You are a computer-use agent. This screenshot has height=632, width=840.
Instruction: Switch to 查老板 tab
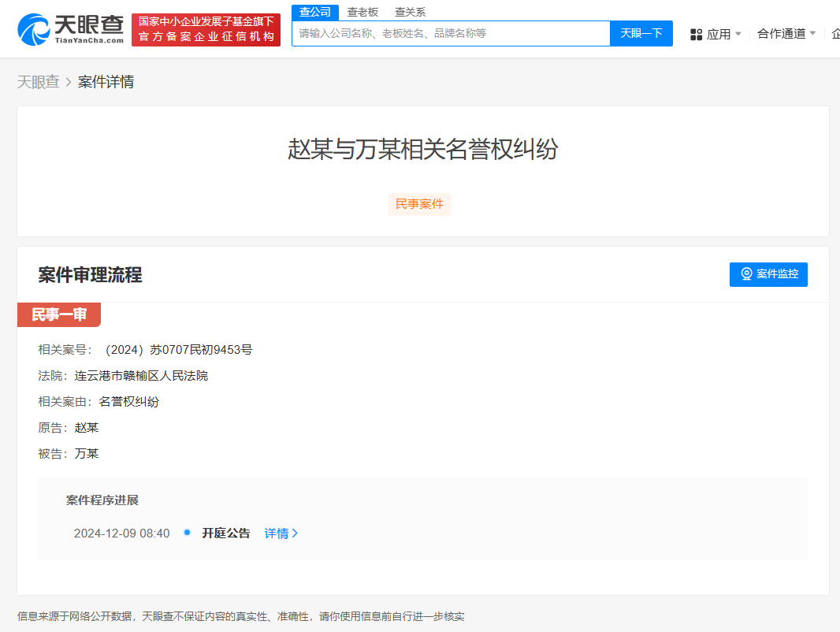[x=362, y=13]
